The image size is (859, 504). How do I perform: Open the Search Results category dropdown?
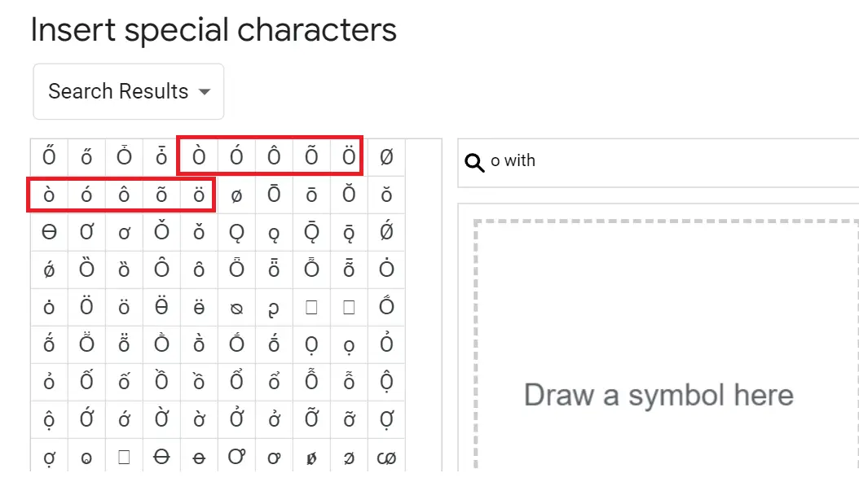coord(128,91)
